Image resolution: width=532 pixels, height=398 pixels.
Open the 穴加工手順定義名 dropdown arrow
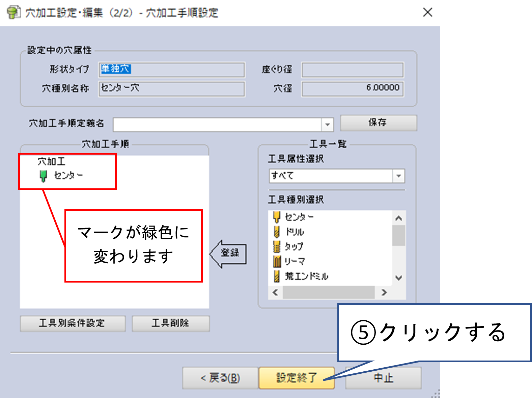tap(327, 125)
